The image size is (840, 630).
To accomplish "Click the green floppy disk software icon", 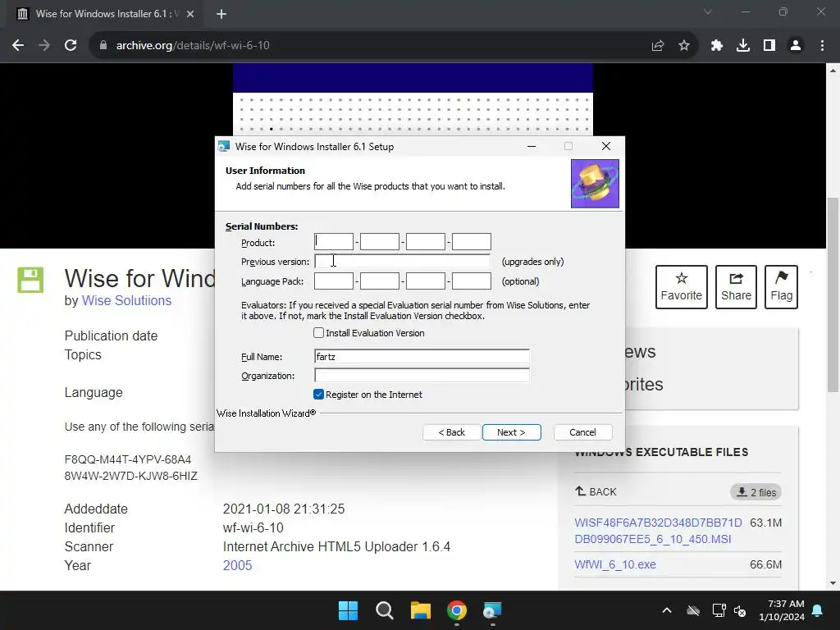I will tap(30, 280).
